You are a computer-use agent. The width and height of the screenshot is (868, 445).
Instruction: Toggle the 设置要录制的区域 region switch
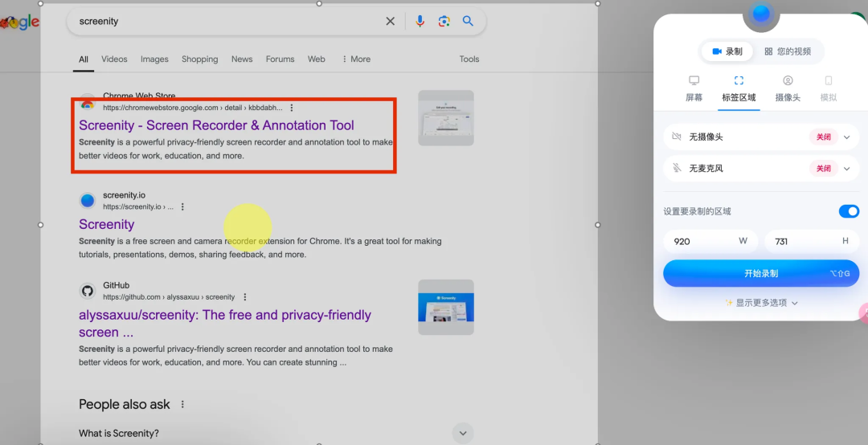click(849, 211)
